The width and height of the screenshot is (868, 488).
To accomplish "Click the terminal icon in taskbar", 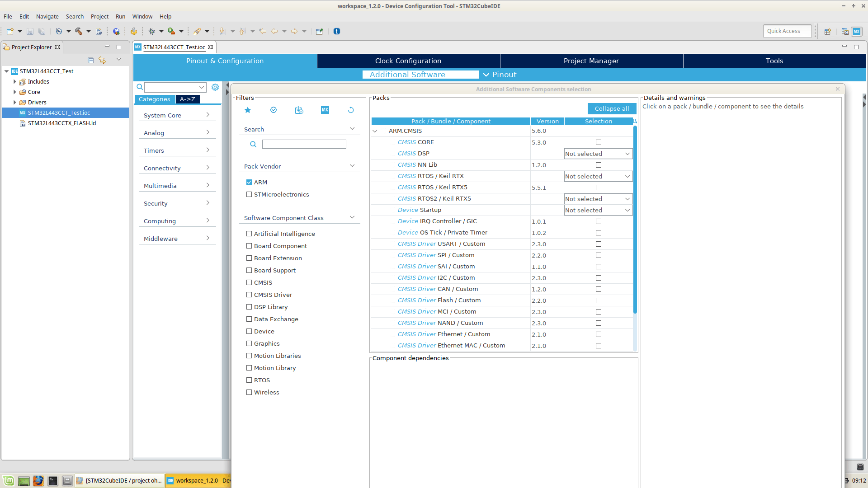I will [x=53, y=481].
